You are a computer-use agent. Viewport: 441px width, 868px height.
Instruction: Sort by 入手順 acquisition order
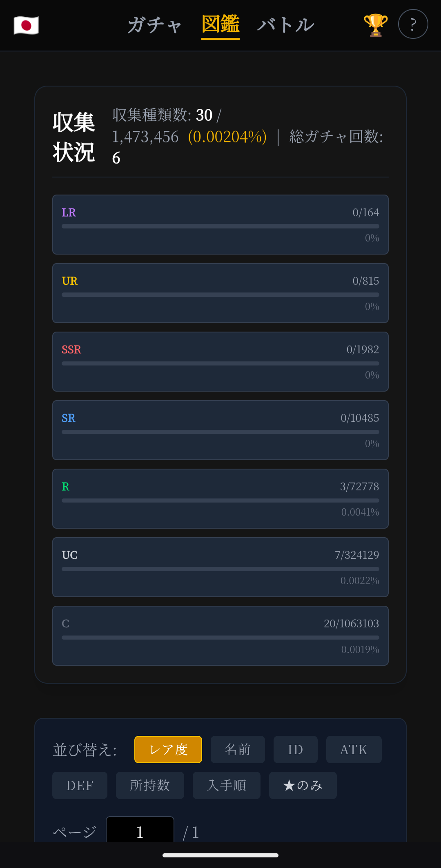226,785
